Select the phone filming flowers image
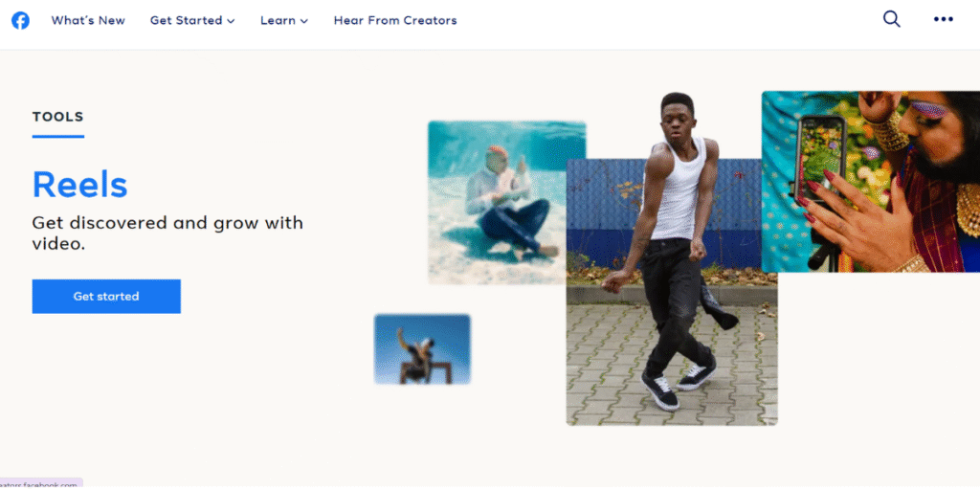This screenshot has width=980, height=490. tap(871, 182)
